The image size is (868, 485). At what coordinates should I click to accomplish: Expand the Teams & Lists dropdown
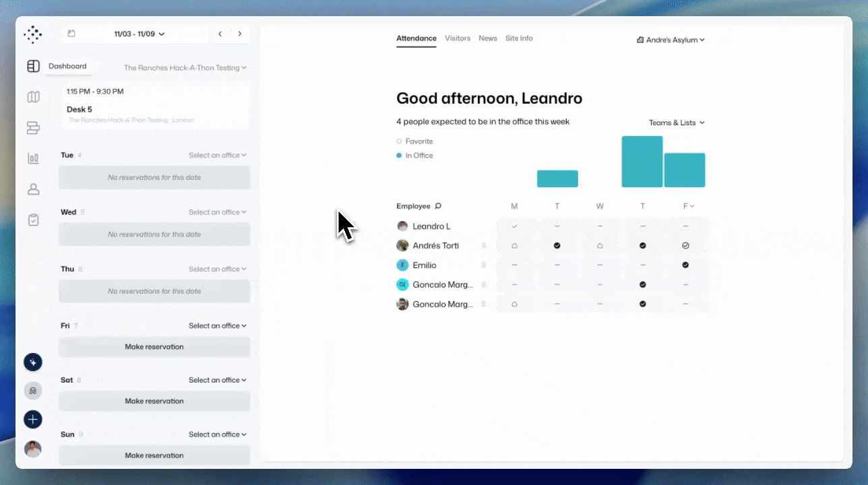(676, 123)
